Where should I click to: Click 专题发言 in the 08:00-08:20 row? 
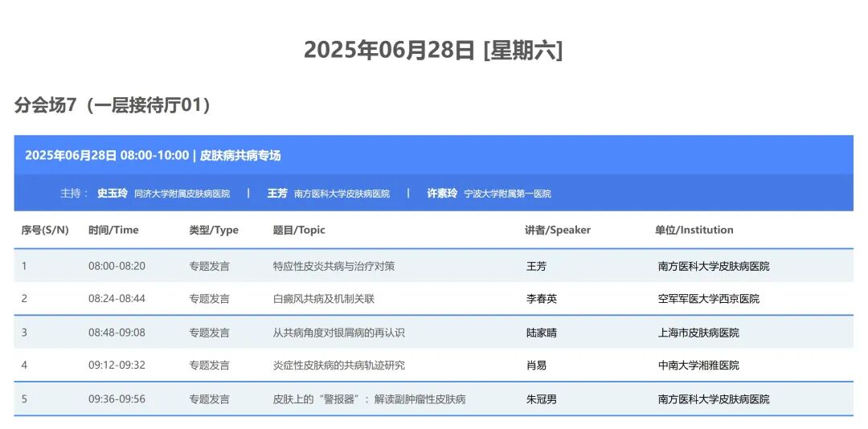[209, 266]
